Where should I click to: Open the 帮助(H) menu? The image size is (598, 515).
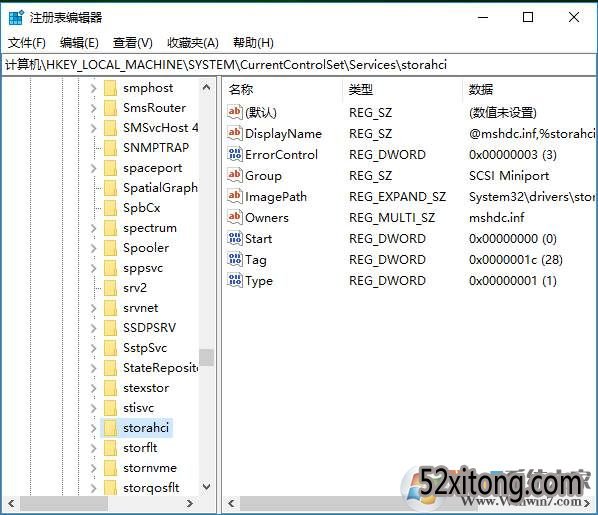pos(254,42)
